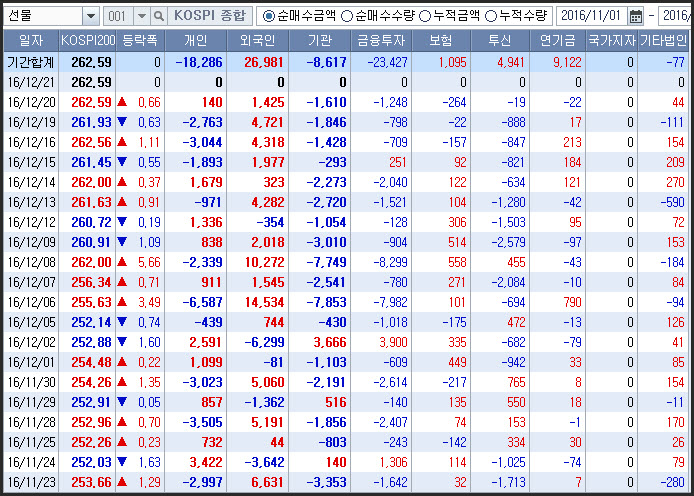The height and width of the screenshot is (496, 694).
Task: Click the 외국인 column header
Action: (x=258, y=41)
